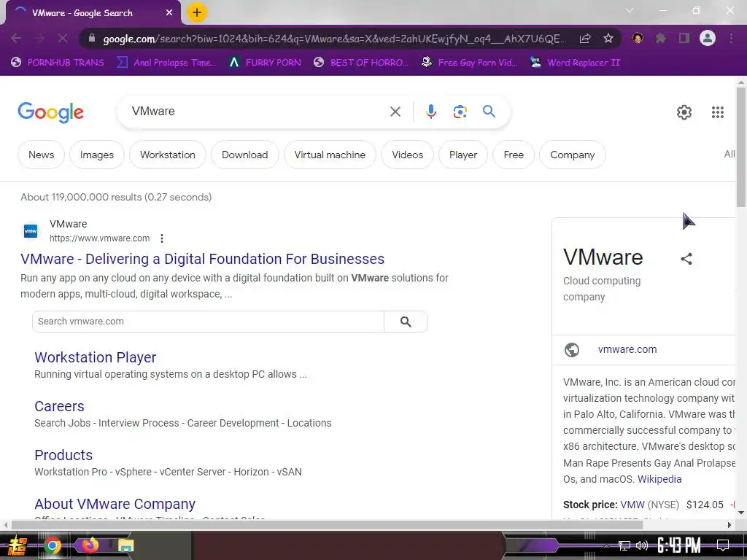Launch Firefox from the taskbar
Screen dimensions: 747x560
(x=90, y=545)
